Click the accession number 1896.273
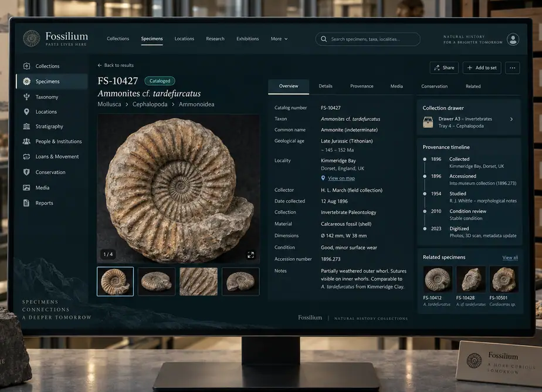542x392 pixels. click(330, 259)
